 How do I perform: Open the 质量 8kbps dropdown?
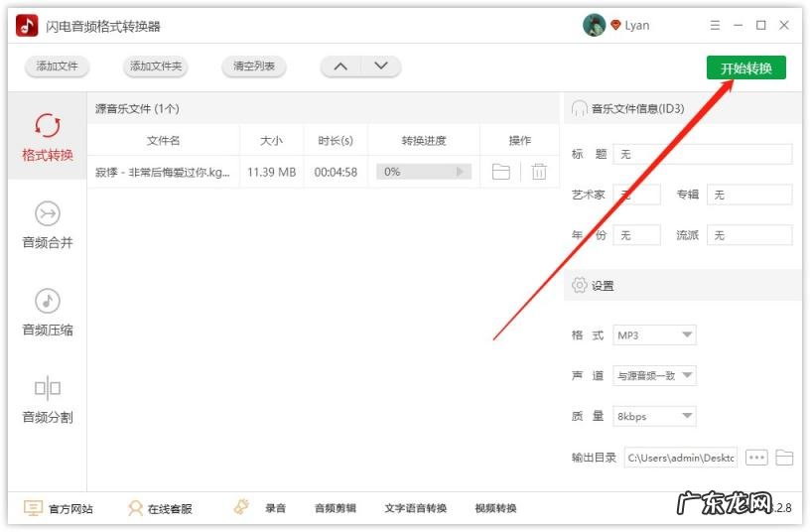[x=654, y=416]
